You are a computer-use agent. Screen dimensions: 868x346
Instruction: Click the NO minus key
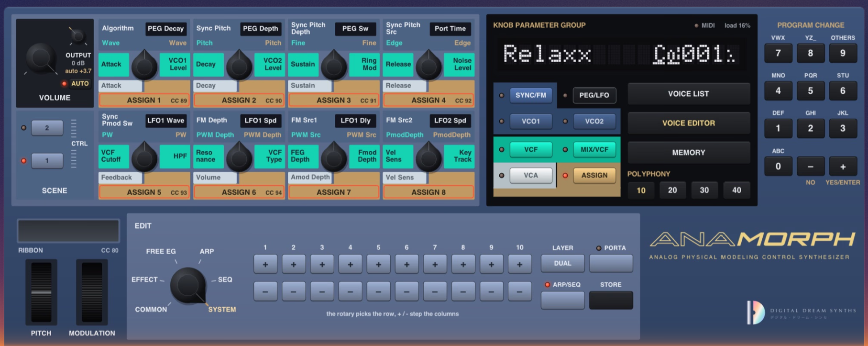(x=810, y=167)
